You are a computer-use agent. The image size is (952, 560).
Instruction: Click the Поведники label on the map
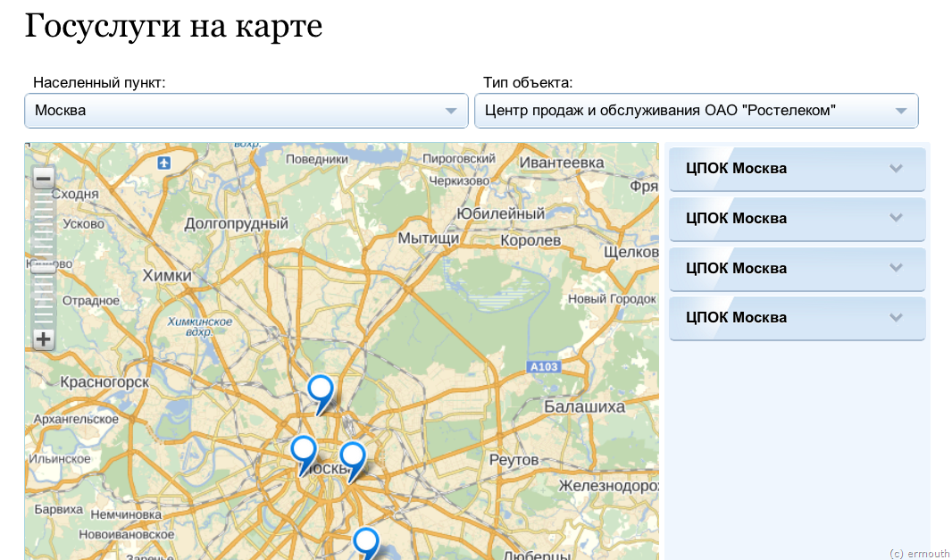click(x=317, y=159)
